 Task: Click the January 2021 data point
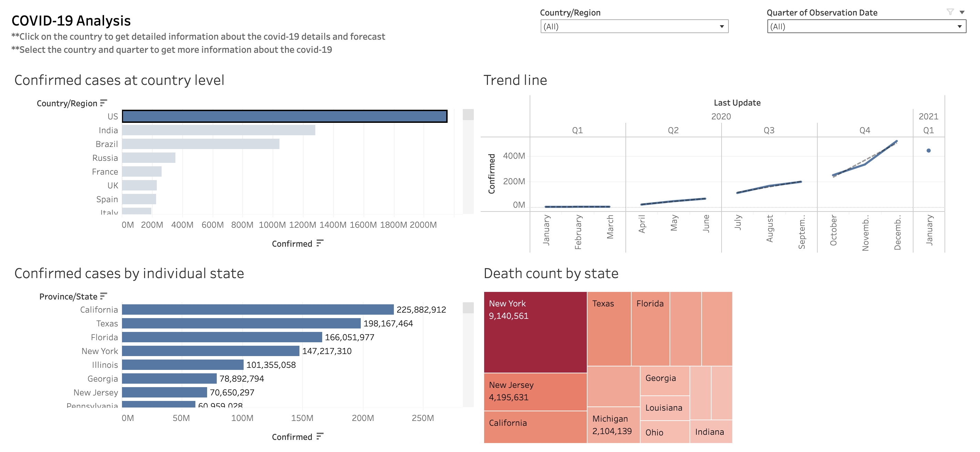(928, 150)
